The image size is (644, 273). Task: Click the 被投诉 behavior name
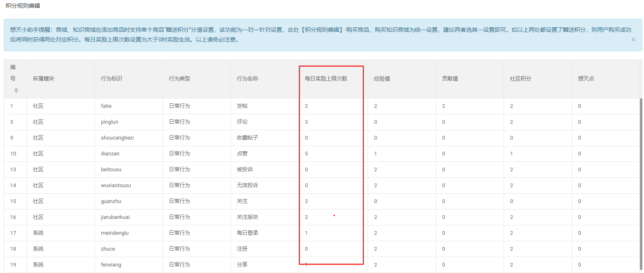[x=245, y=169]
